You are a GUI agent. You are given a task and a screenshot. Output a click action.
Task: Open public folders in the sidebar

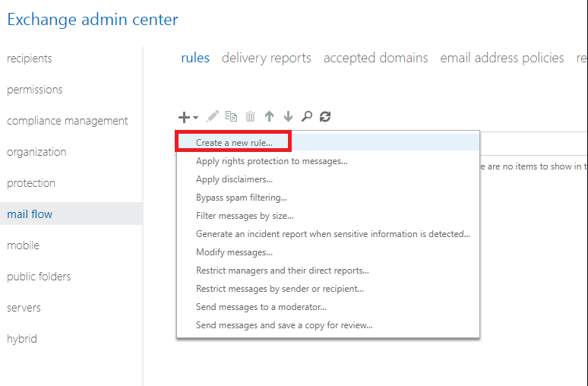(x=39, y=277)
